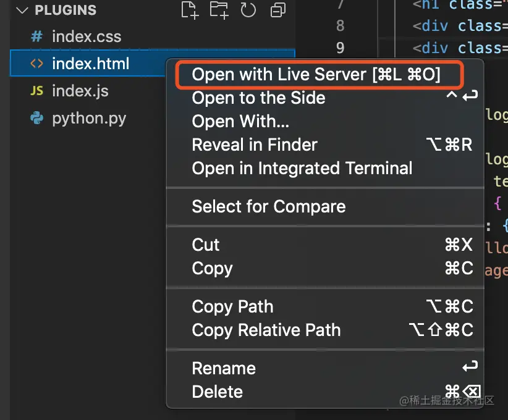Click the JS icon beside index.js

tap(37, 91)
